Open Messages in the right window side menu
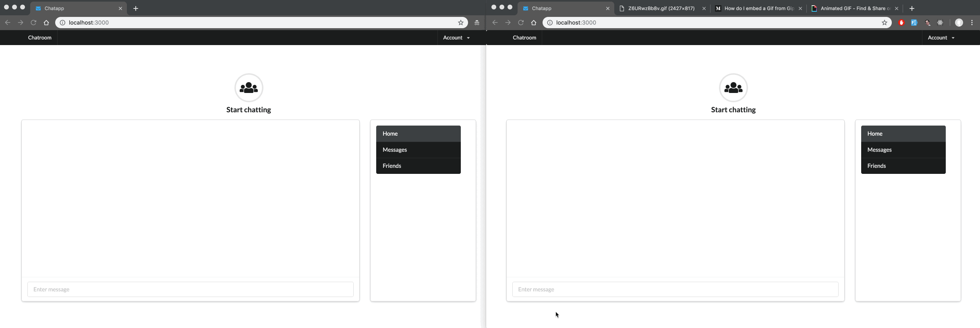Screen dimensions: 980x328 pos(903,150)
